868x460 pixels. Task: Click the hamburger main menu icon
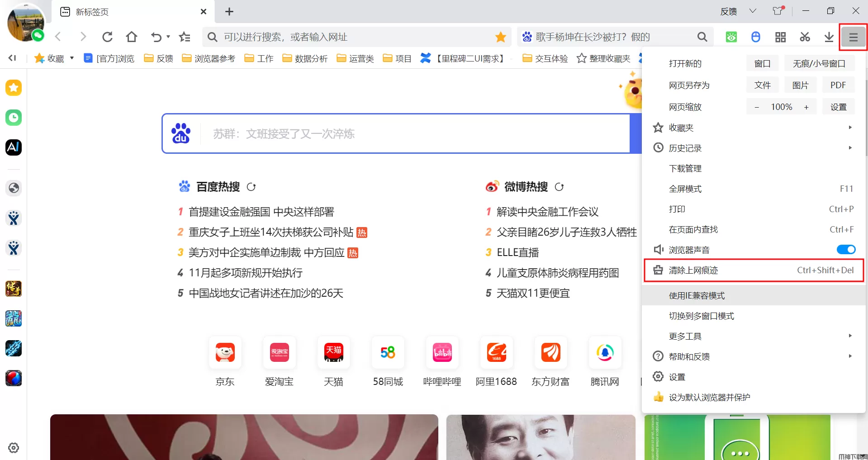pyautogui.click(x=853, y=37)
